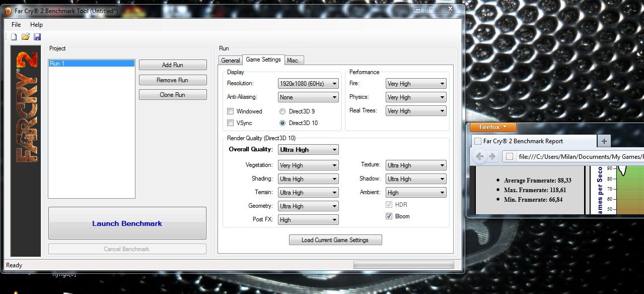
Task: Toggle the Windowed checkbox
Action: pos(230,111)
